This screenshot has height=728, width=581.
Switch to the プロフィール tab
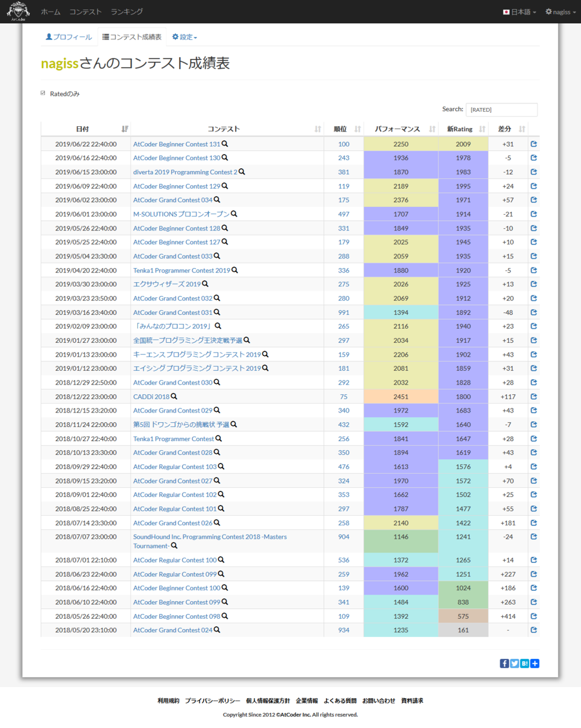[x=69, y=37]
